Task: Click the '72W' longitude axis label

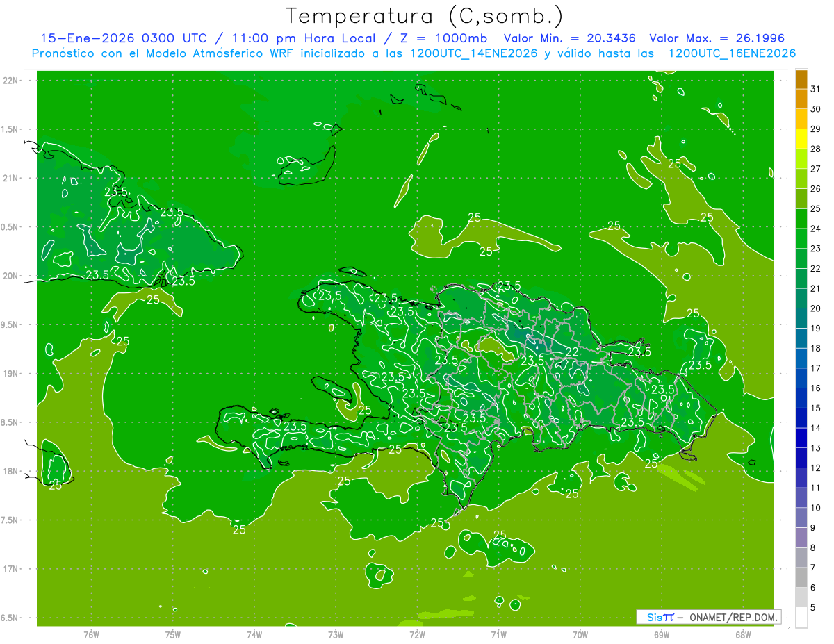Action: coord(417,635)
